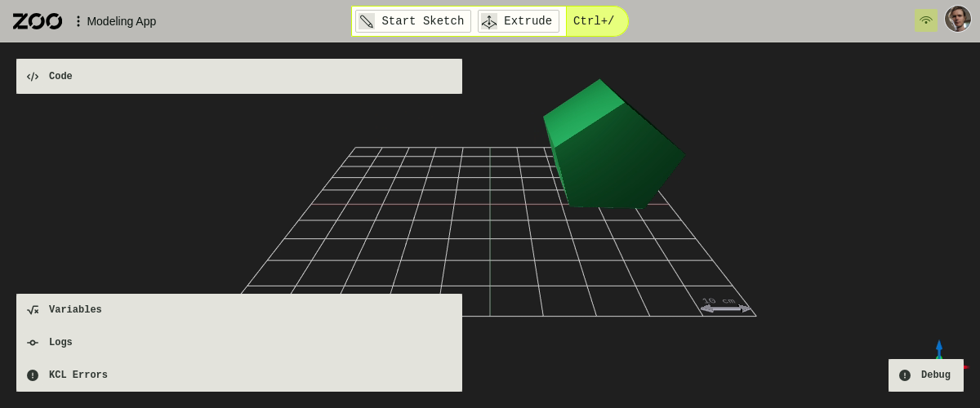Open the Modeling App project menu
Image resolution: width=980 pixels, height=408 pixels.
tap(115, 21)
